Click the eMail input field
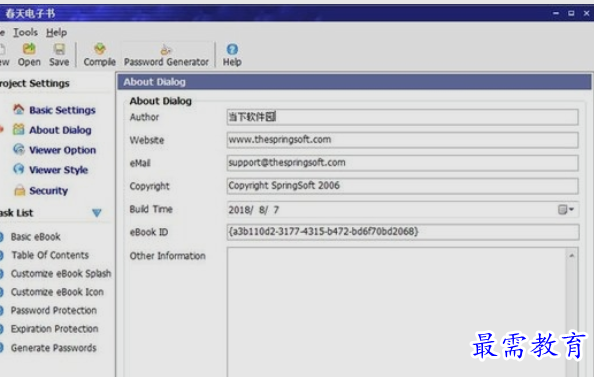This screenshot has height=377, width=594. pos(402,163)
